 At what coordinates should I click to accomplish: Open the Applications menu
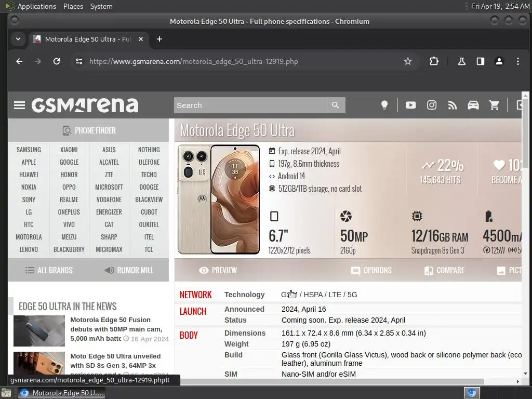point(37,6)
